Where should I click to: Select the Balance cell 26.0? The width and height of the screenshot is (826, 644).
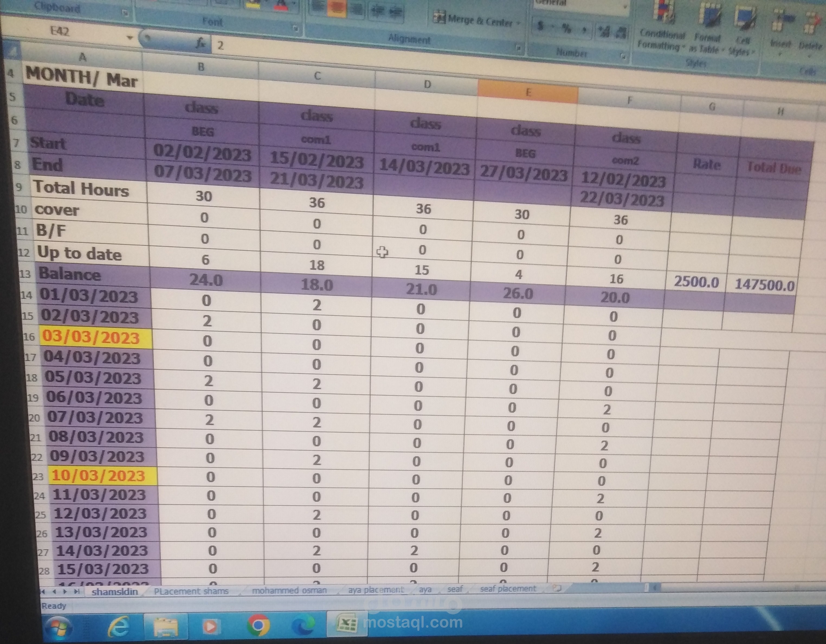[518, 294]
